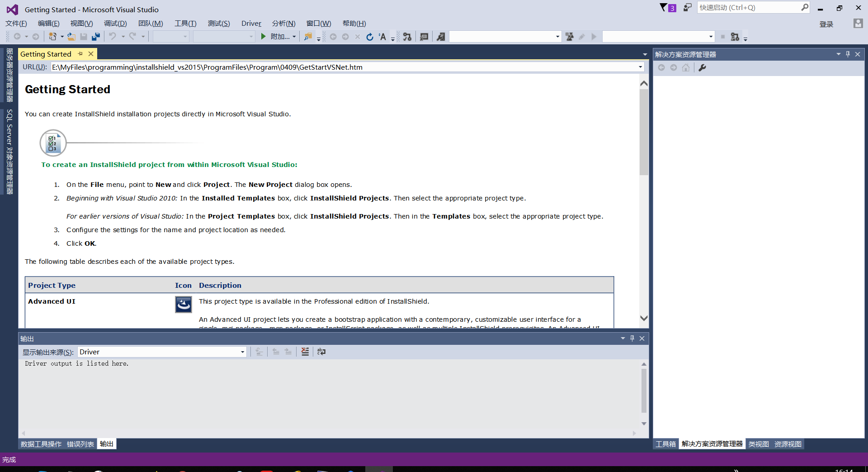Click the test group icon at toolbar end
Viewport: 868px width, 472px height.
pyautogui.click(x=735, y=37)
